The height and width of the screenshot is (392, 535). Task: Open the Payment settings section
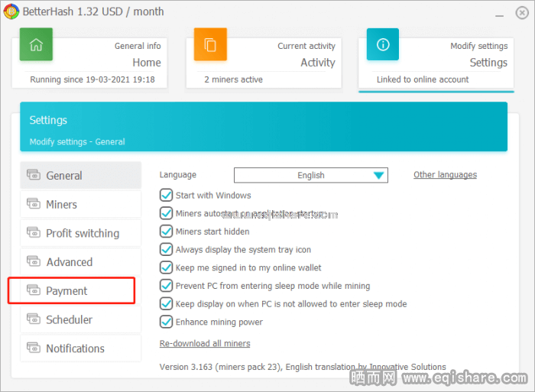(73, 291)
